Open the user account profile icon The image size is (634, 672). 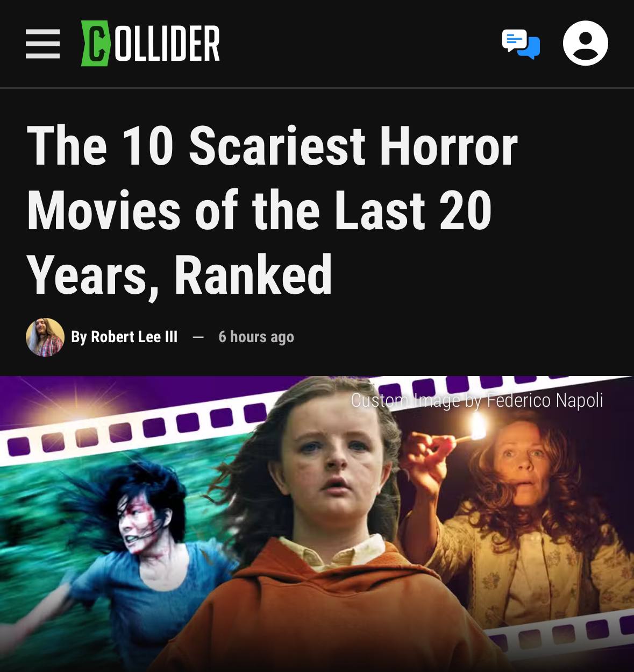(x=586, y=43)
